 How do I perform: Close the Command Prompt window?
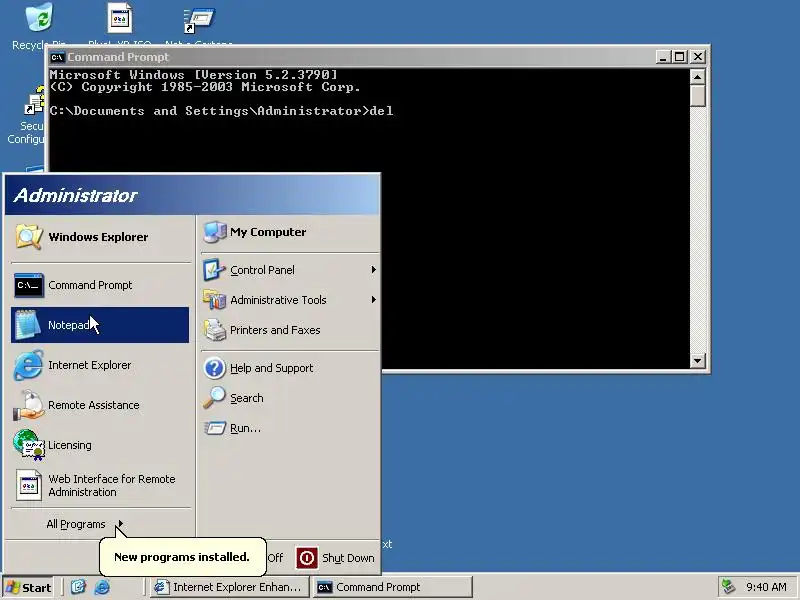(x=698, y=57)
